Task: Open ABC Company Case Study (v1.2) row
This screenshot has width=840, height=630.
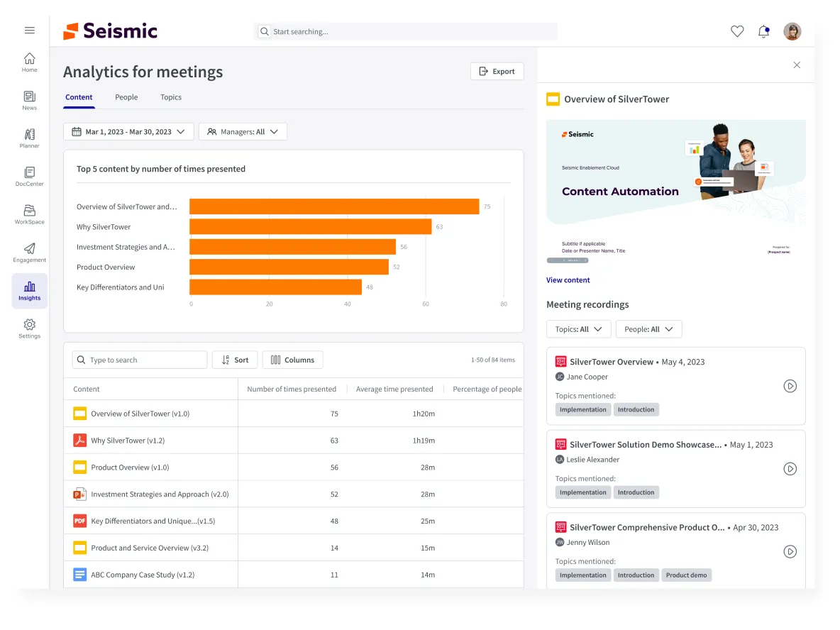Action: 294,574
